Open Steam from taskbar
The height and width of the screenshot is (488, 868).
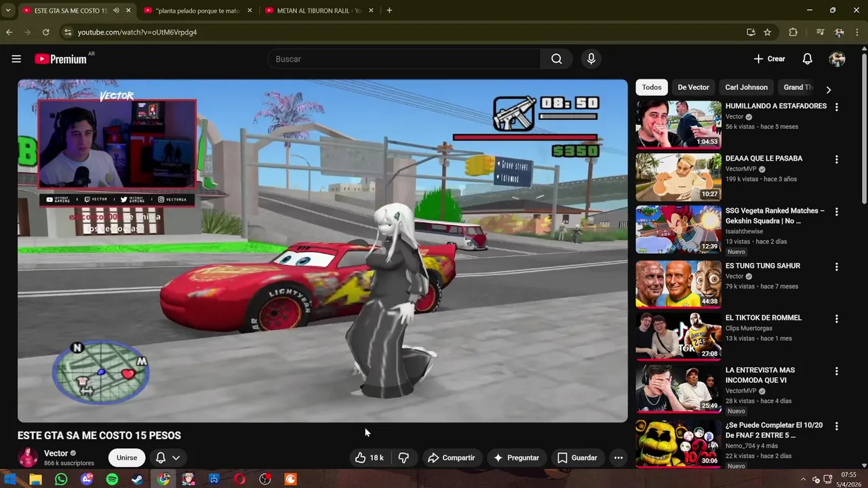coord(137,479)
